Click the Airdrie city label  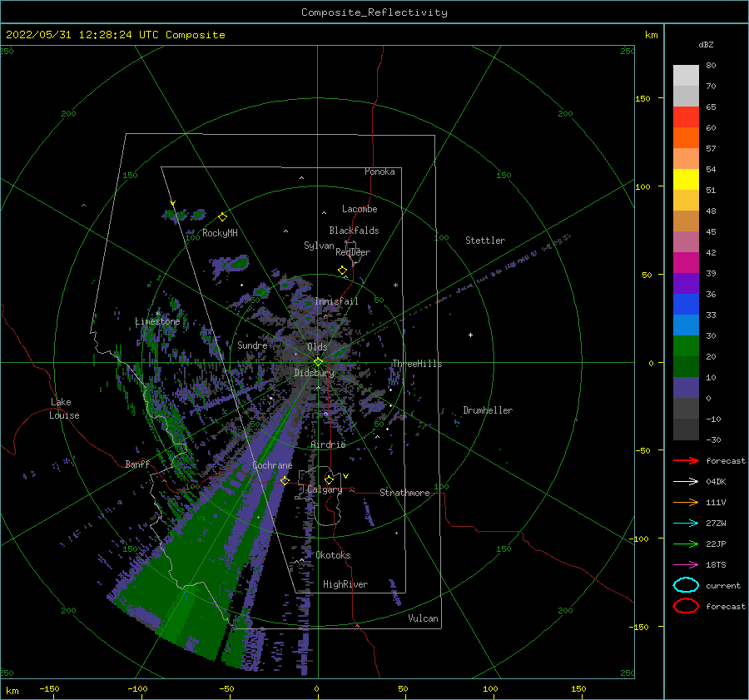[x=328, y=444]
